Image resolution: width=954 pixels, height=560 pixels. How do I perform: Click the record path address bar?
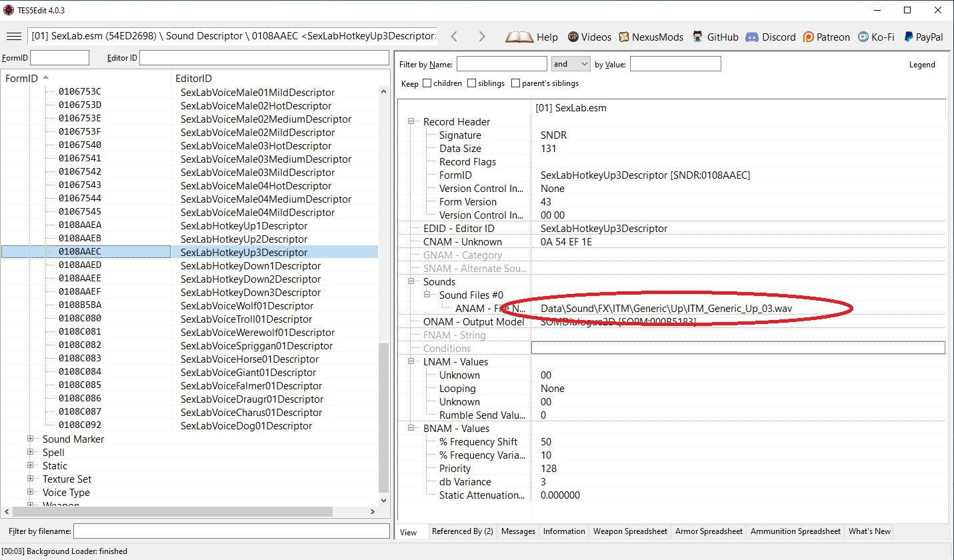(x=233, y=36)
